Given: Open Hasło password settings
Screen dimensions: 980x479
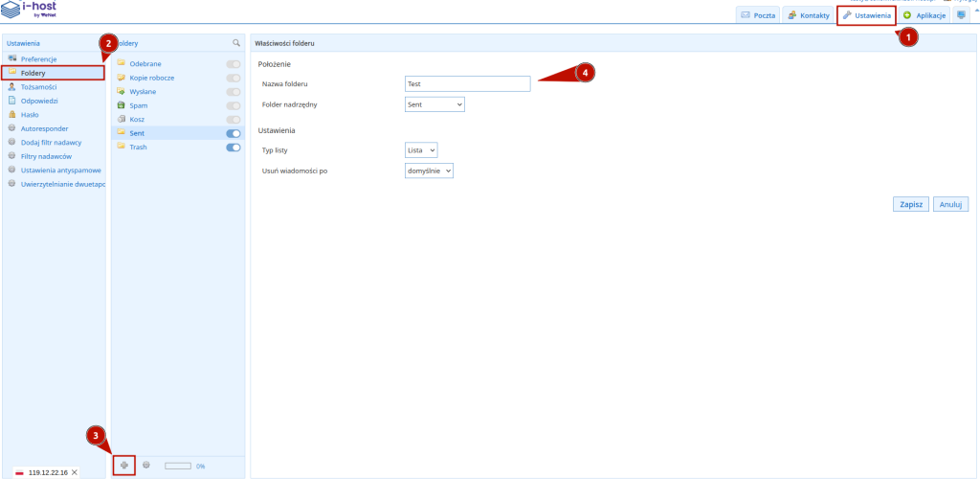Looking at the screenshot, I should click(x=30, y=114).
